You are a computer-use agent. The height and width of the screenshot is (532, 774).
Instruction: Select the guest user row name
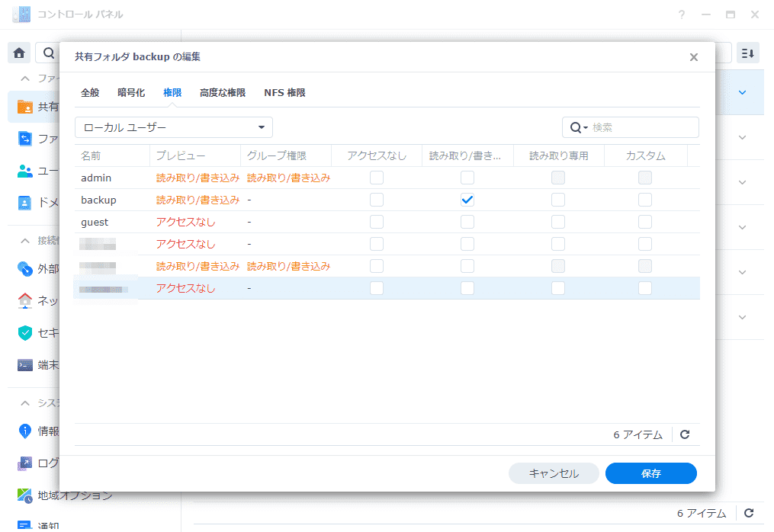coord(95,222)
